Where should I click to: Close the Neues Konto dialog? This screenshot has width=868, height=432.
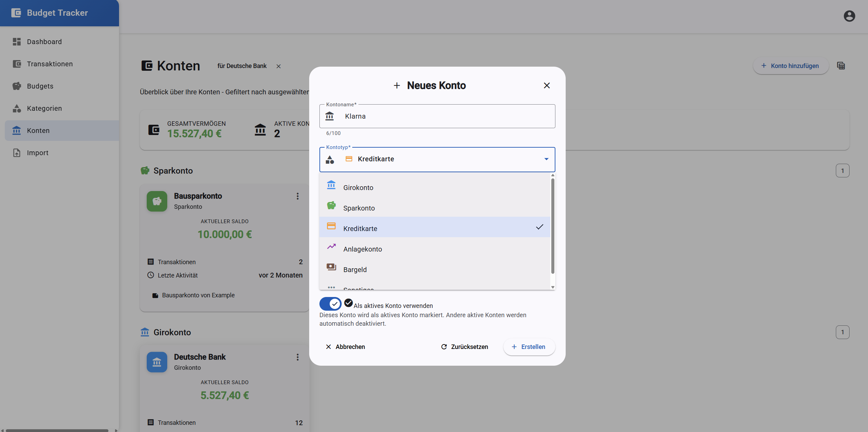tap(547, 85)
